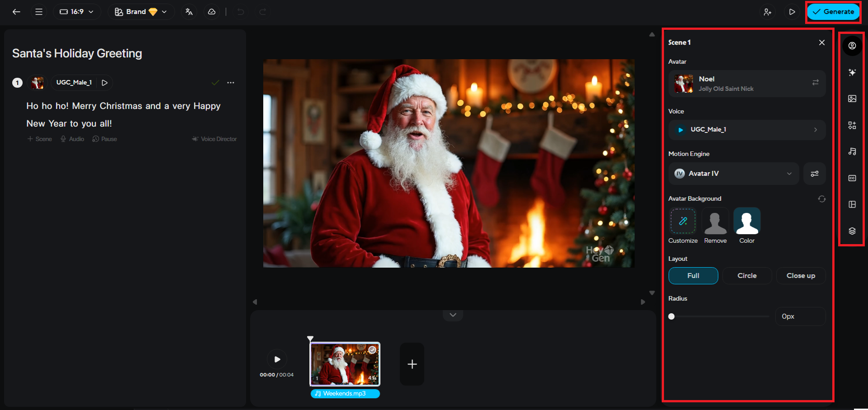This screenshot has height=410, width=868.
Task: Undo the last edit
Action: point(241,12)
